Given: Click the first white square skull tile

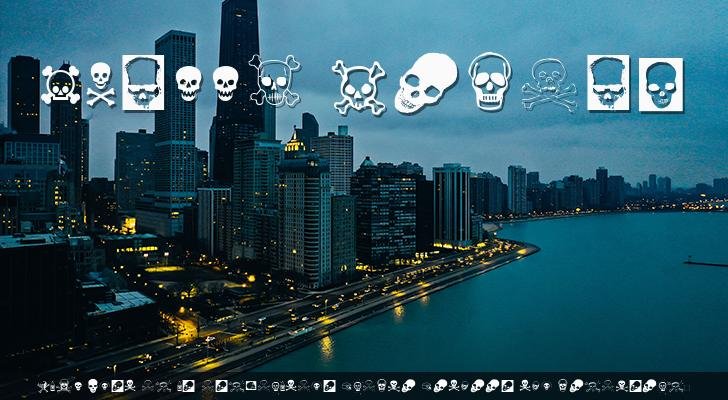Looking at the screenshot, I should tap(143, 82).
